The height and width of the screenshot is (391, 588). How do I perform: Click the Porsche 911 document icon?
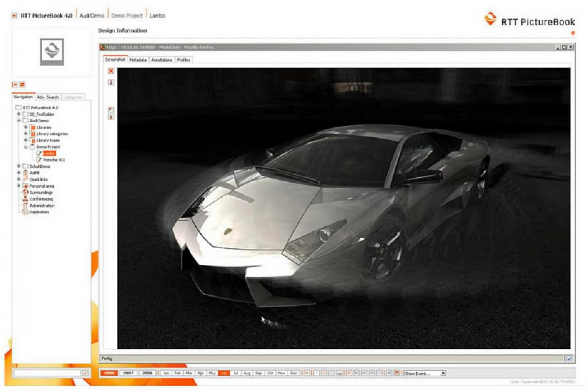tap(39, 160)
